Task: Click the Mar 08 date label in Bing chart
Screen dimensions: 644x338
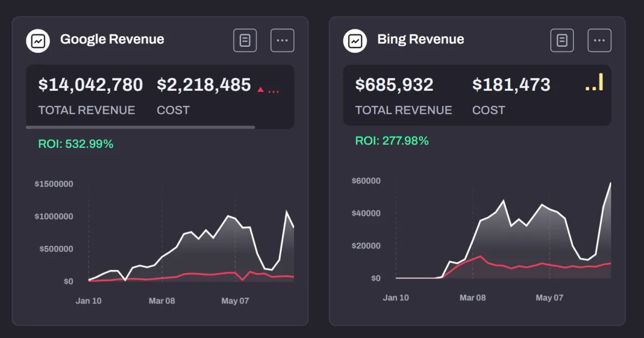Action: (473, 298)
